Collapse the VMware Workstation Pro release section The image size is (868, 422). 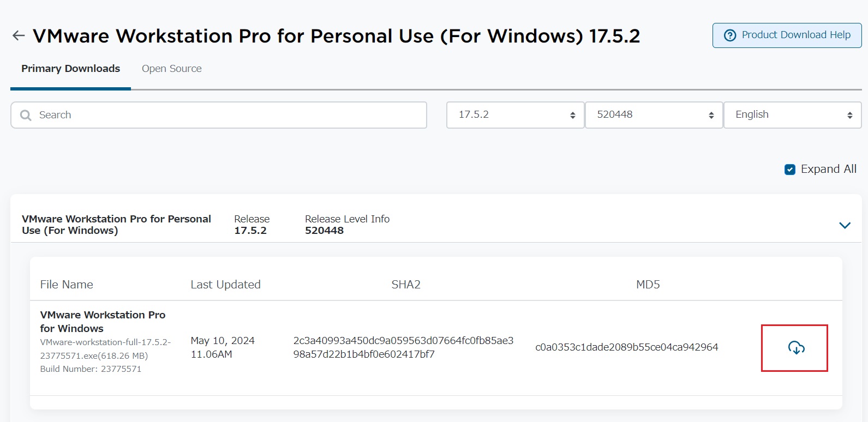pos(845,225)
